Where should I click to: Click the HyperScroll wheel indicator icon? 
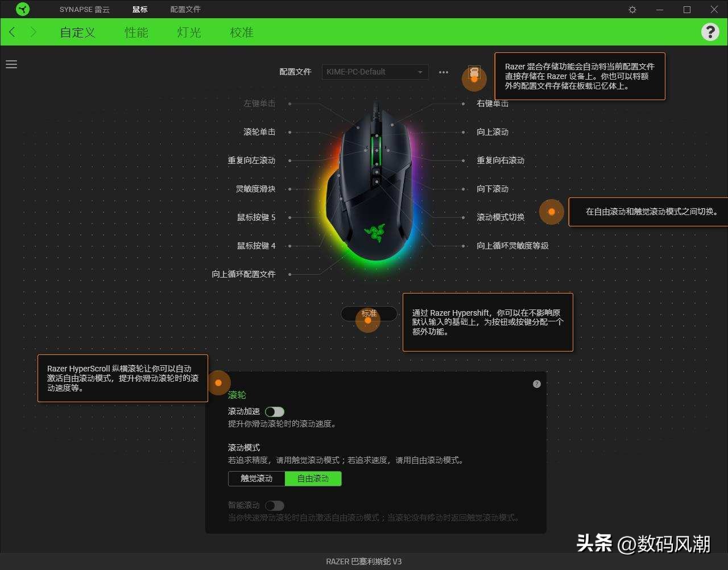(x=219, y=383)
